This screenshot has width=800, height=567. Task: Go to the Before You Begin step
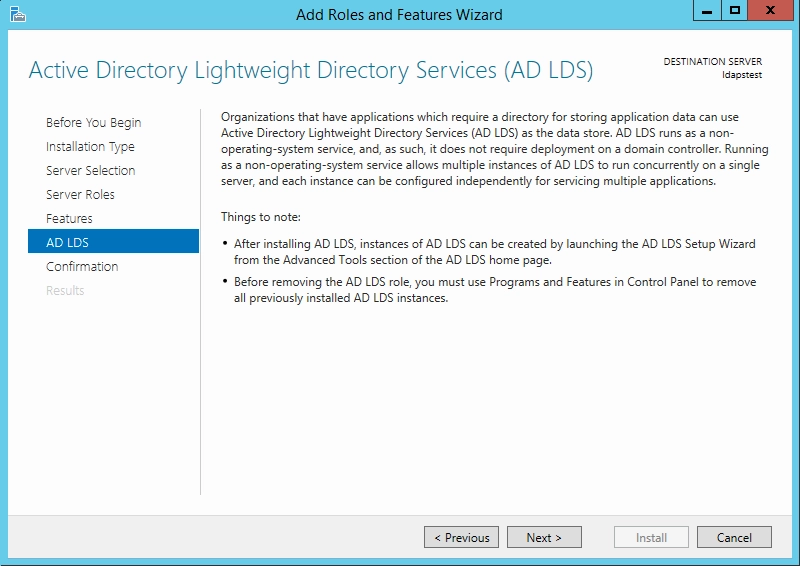[93, 122]
